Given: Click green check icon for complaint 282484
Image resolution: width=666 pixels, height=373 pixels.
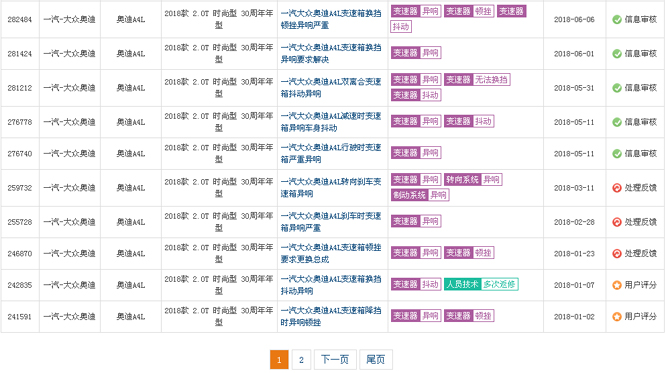Looking at the screenshot, I should click(x=617, y=20).
